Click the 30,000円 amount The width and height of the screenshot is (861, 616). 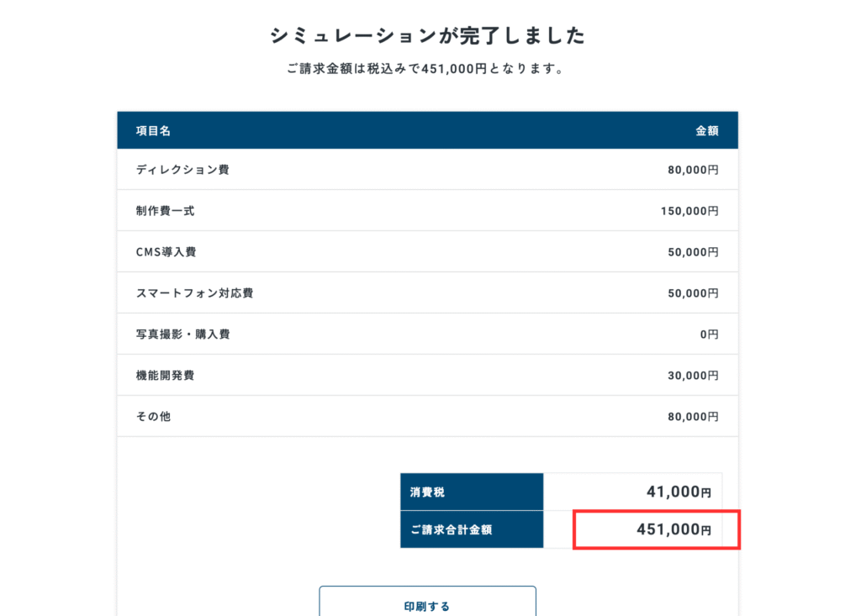tap(693, 376)
